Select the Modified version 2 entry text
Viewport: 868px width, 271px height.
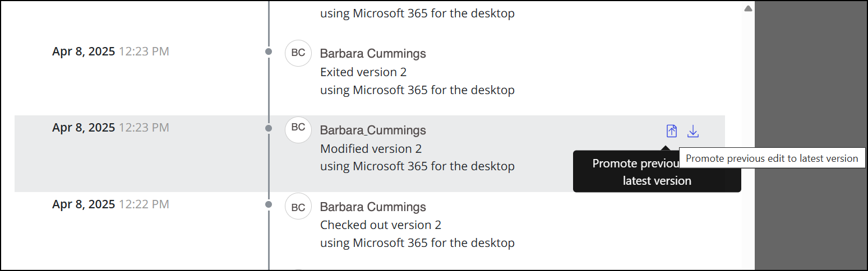coord(371,149)
